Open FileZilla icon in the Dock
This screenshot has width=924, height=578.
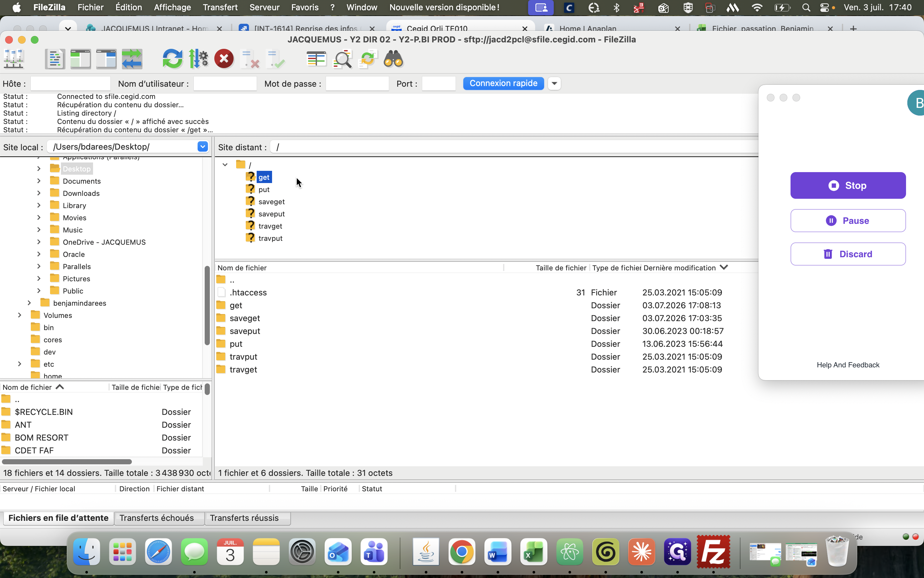713,552
